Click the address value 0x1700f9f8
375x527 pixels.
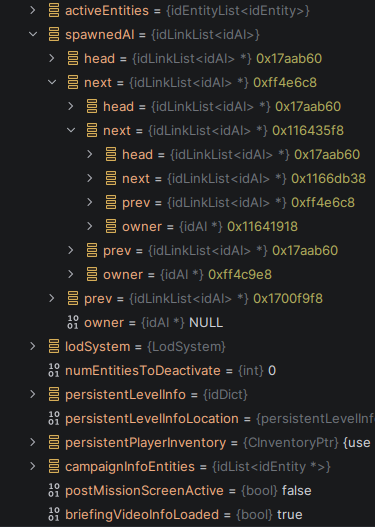288,298
